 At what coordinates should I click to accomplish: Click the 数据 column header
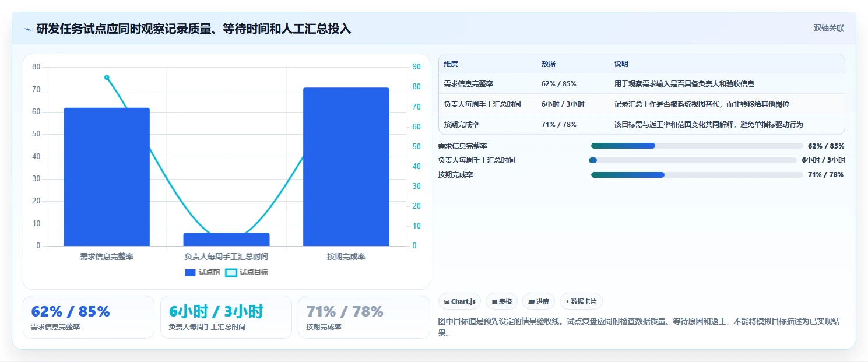pos(549,64)
